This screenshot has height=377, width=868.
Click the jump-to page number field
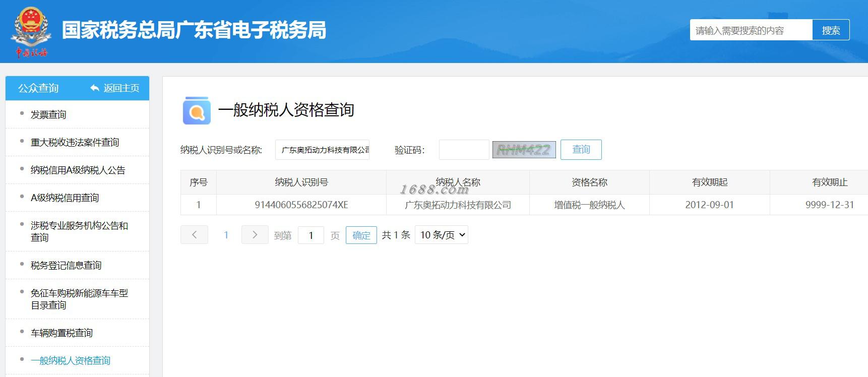click(x=311, y=235)
